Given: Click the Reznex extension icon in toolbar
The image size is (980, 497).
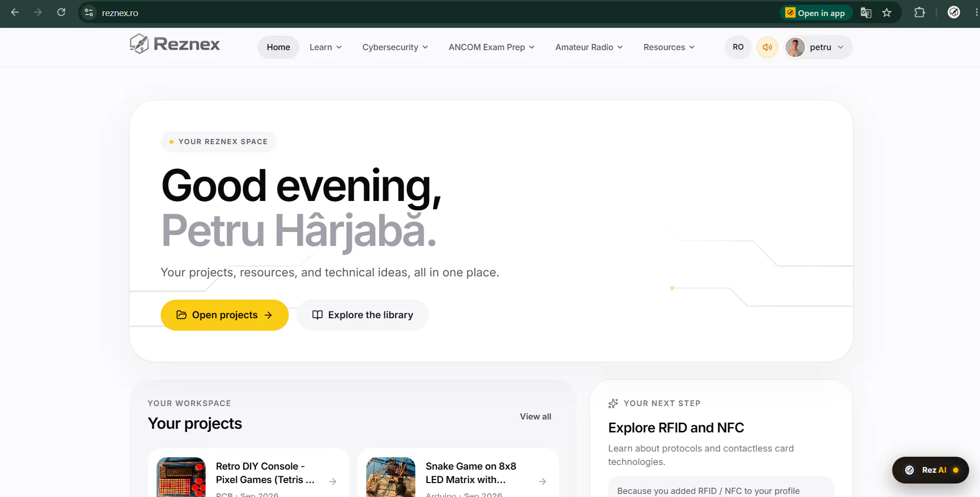Looking at the screenshot, I should (954, 12).
